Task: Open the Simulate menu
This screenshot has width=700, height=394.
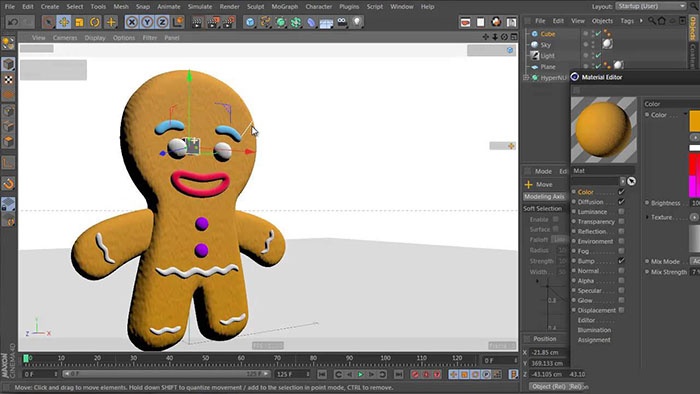Action: click(x=200, y=7)
